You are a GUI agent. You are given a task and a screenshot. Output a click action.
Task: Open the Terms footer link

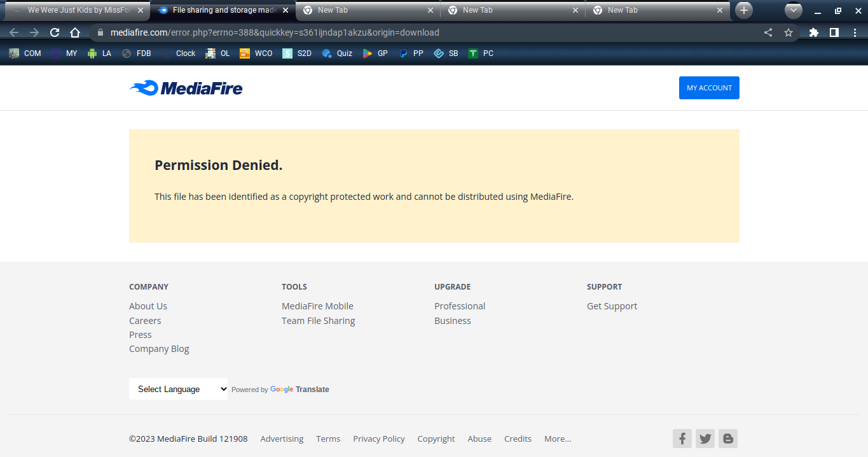click(328, 439)
